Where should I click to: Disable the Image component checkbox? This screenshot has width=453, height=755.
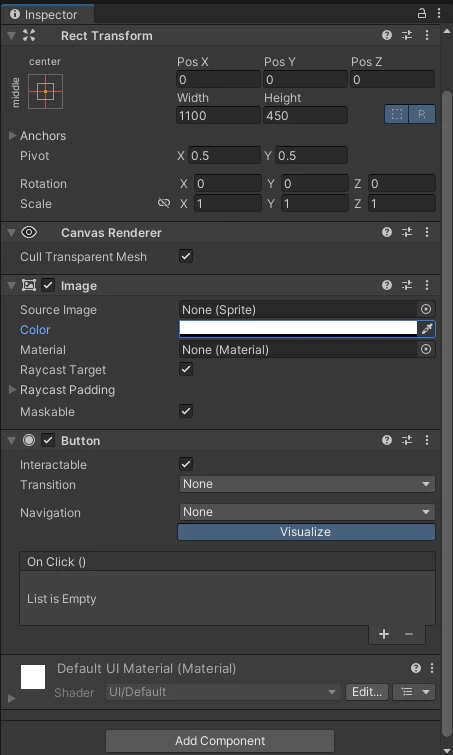[x=48, y=286]
